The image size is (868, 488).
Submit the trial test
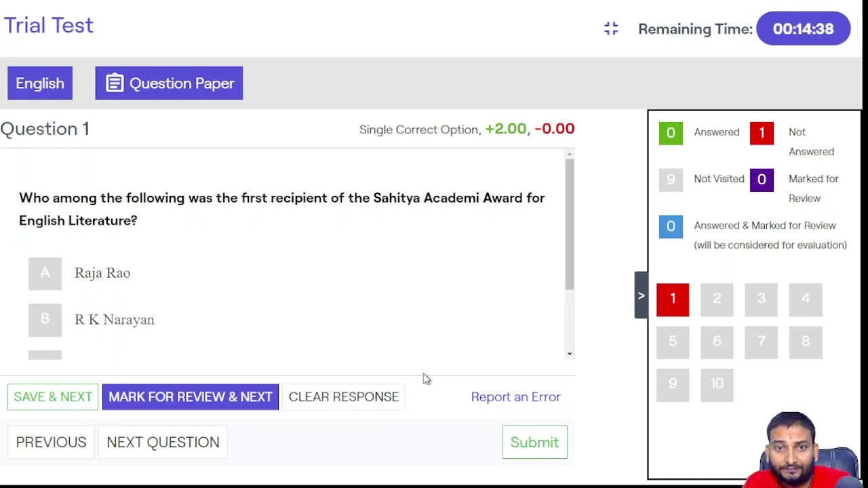pos(535,443)
